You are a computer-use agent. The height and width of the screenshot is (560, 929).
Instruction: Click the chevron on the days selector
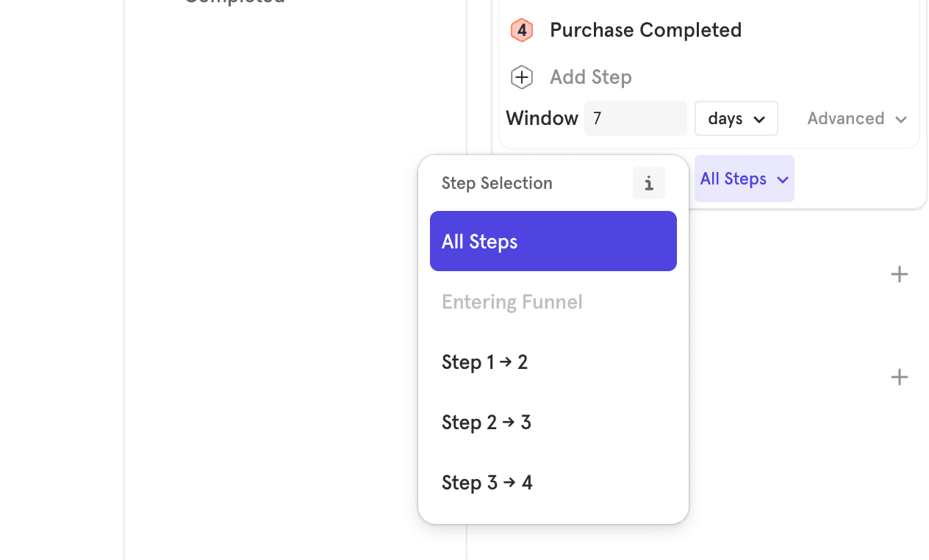760,118
